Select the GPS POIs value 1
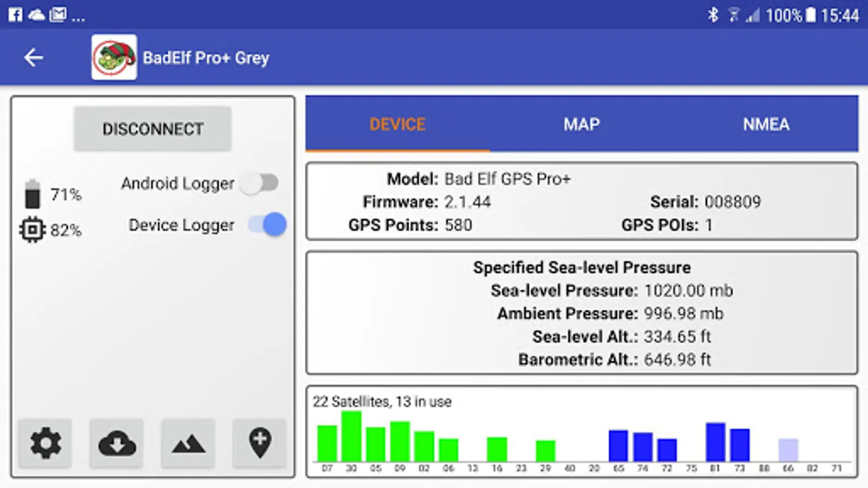The width and height of the screenshot is (868, 488). coord(709,225)
